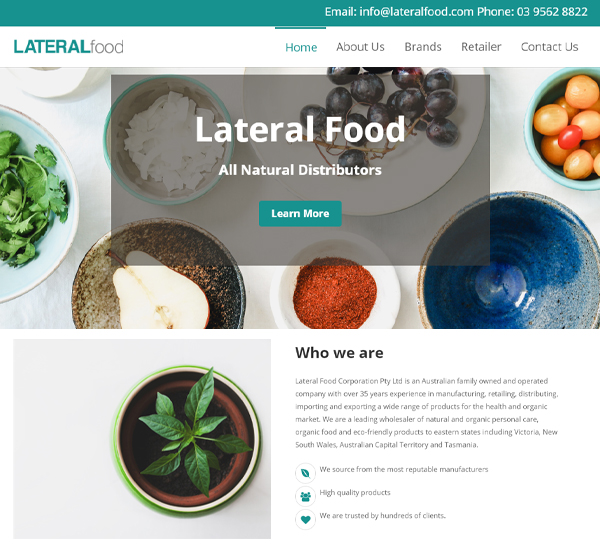This screenshot has width=600, height=550.
Task: Click the Who we are heading
Action: tap(339, 353)
